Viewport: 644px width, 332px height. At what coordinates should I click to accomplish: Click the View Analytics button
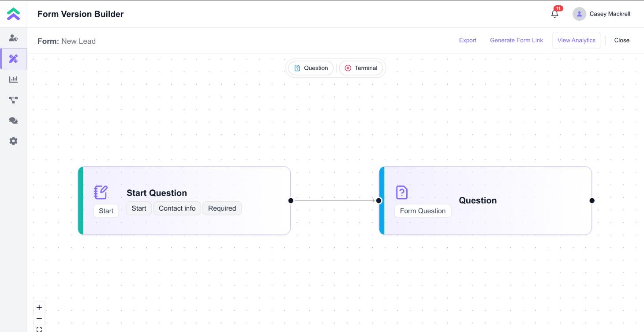click(x=576, y=40)
